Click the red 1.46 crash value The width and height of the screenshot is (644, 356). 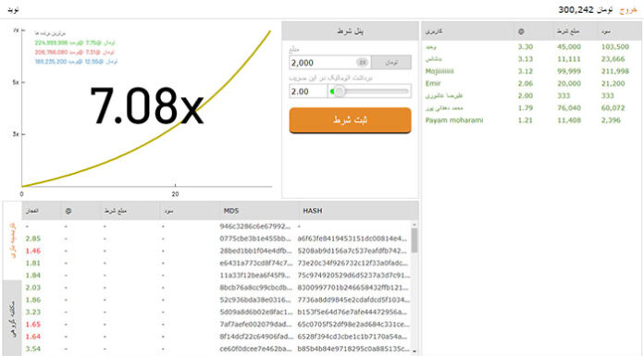pos(33,251)
